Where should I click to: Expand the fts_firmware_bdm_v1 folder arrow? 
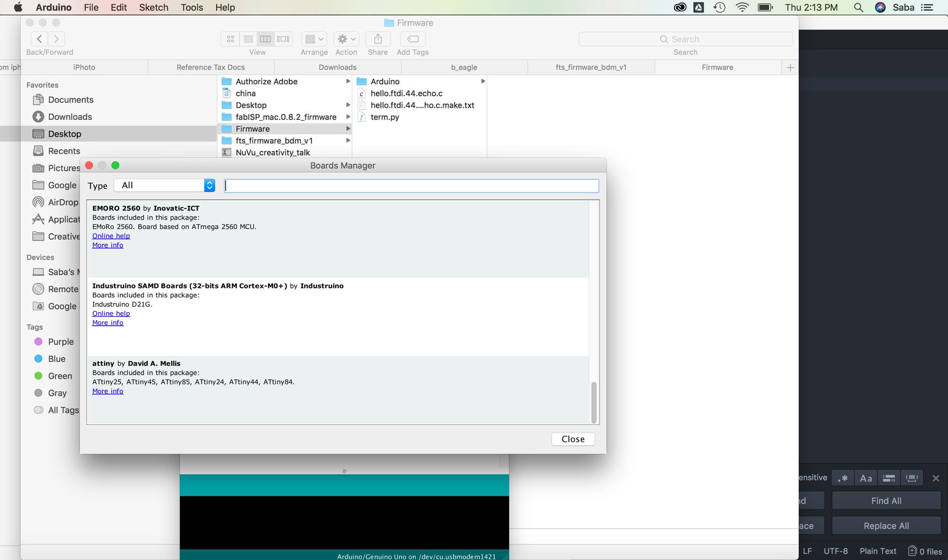[x=348, y=141]
